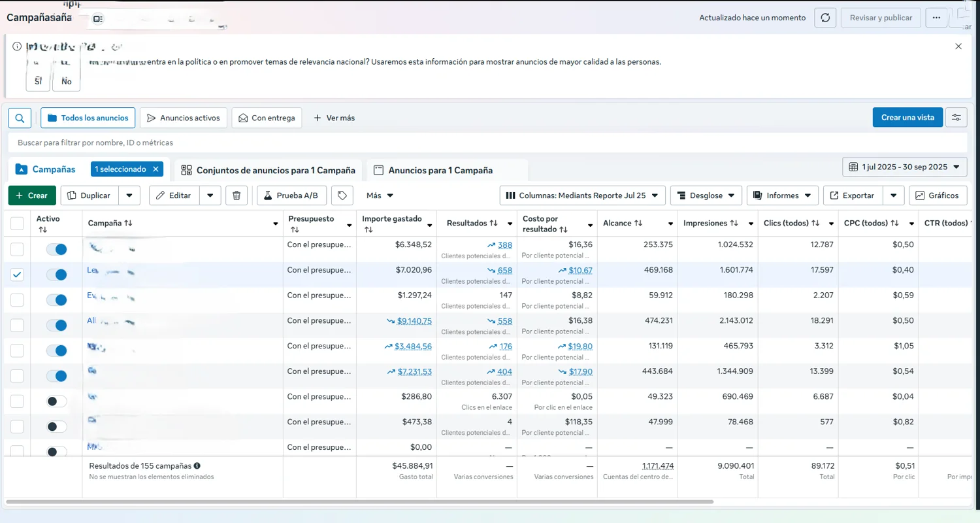Click the green Crear button
980x523 pixels.
coord(31,195)
